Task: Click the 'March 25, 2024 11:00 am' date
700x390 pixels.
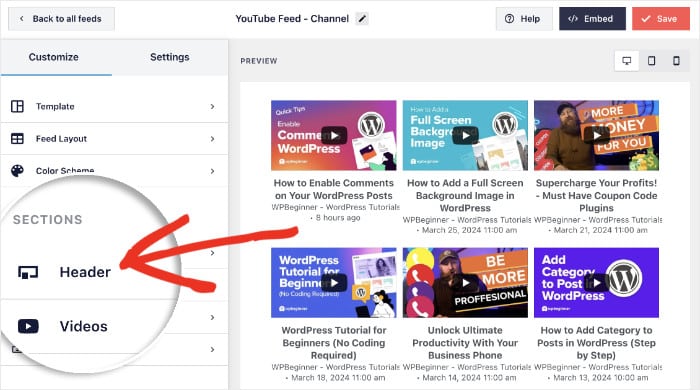Action: [469, 230]
